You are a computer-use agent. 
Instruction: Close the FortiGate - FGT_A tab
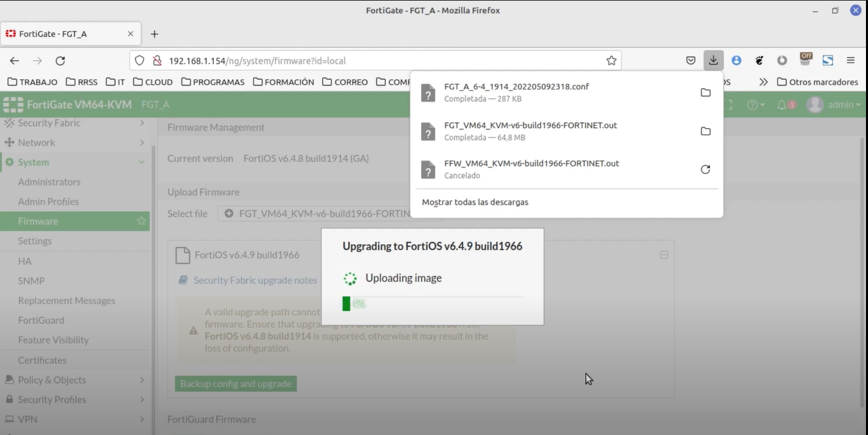pos(131,34)
